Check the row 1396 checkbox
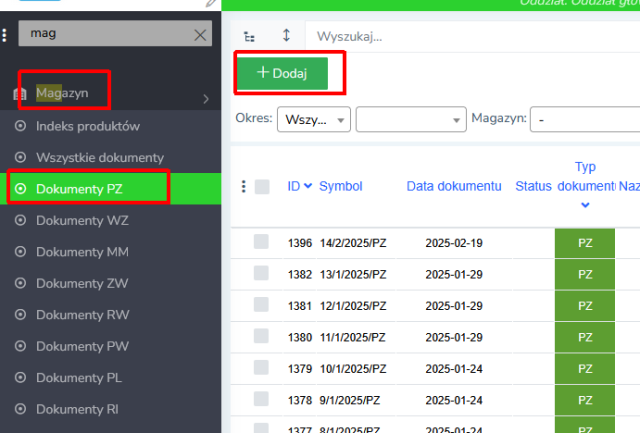The width and height of the screenshot is (640, 433). pyautogui.click(x=261, y=241)
